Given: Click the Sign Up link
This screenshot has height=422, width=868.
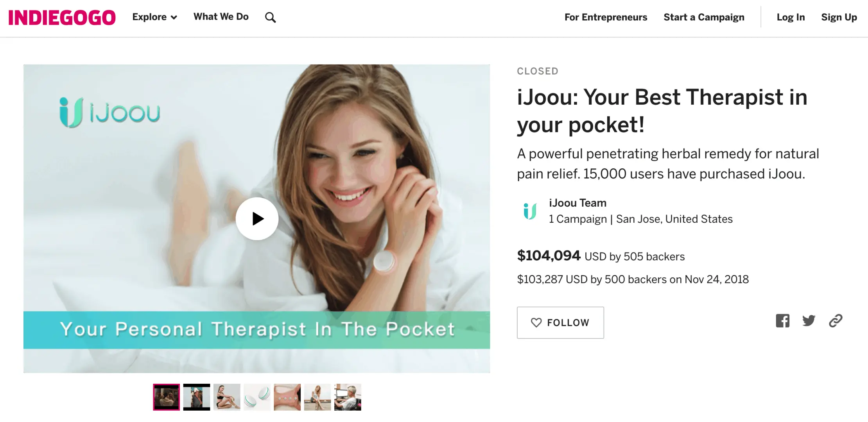Looking at the screenshot, I should tap(839, 17).
